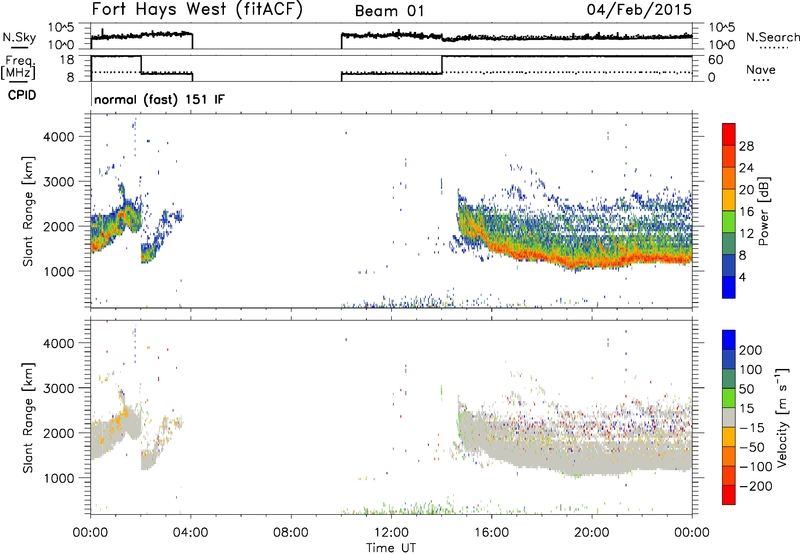This screenshot has height=554, width=800.
Task: Select the 'CPID' row label
Action: point(22,95)
